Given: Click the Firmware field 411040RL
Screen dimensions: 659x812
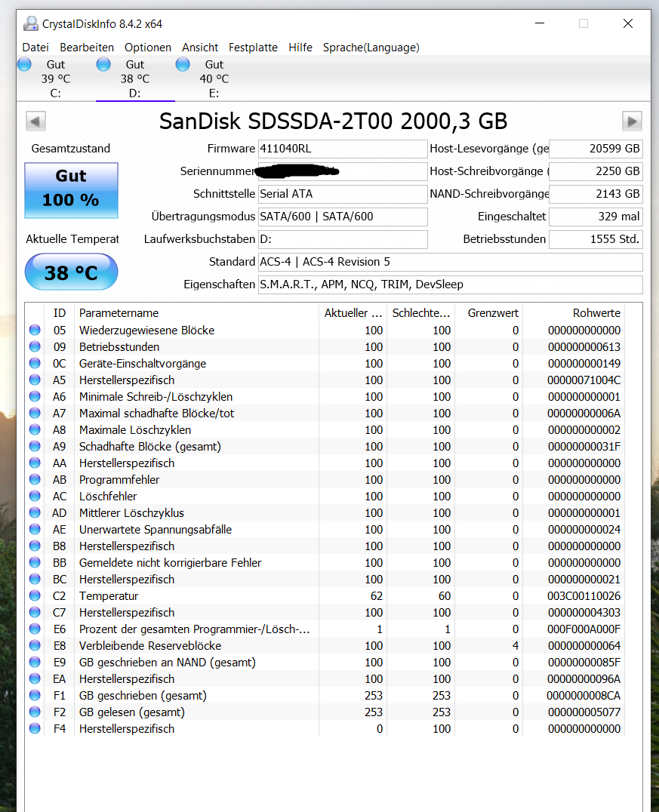Looking at the screenshot, I should 343,149.
